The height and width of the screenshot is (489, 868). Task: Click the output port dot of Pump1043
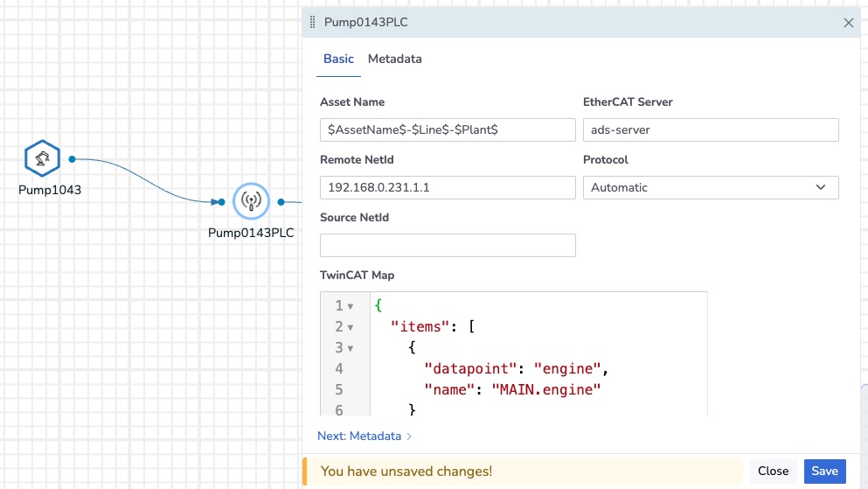pos(73,159)
